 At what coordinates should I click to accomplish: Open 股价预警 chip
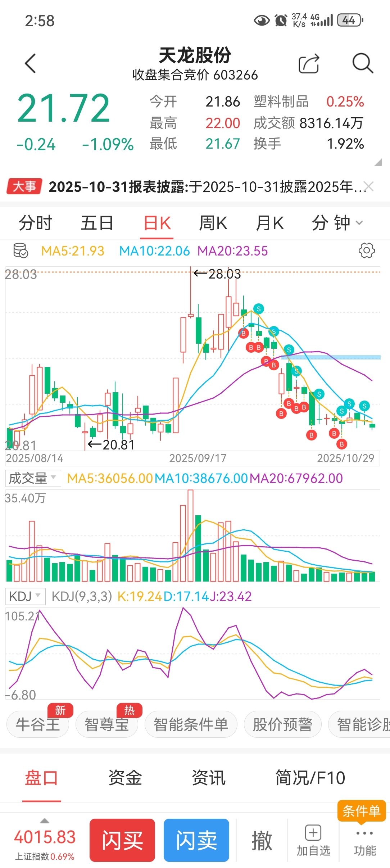click(x=283, y=724)
